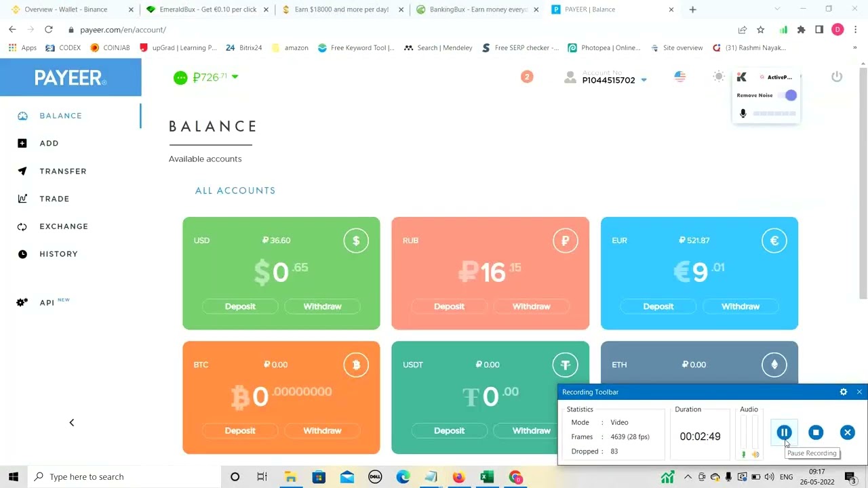Open File Explorer from the taskbar
Viewport: 868px width, 488px height.
[x=290, y=477]
